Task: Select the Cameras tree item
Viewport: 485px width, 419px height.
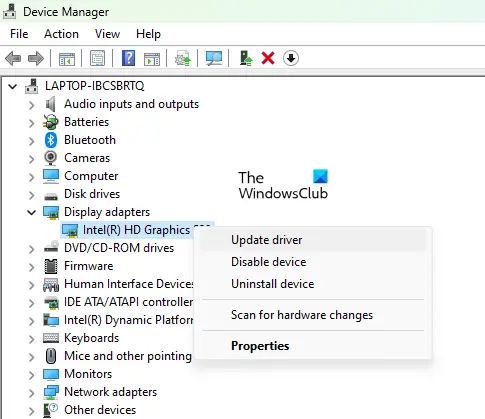Action: click(x=87, y=158)
